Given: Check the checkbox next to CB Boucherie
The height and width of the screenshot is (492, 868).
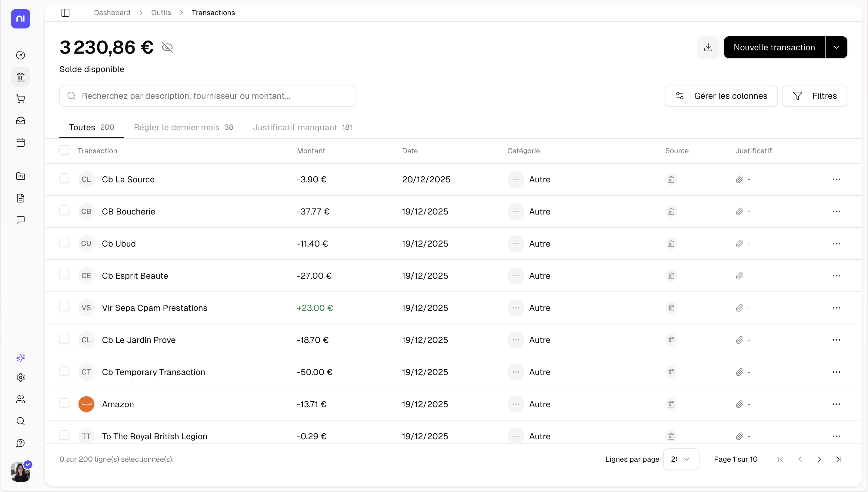Looking at the screenshot, I should point(64,210).
